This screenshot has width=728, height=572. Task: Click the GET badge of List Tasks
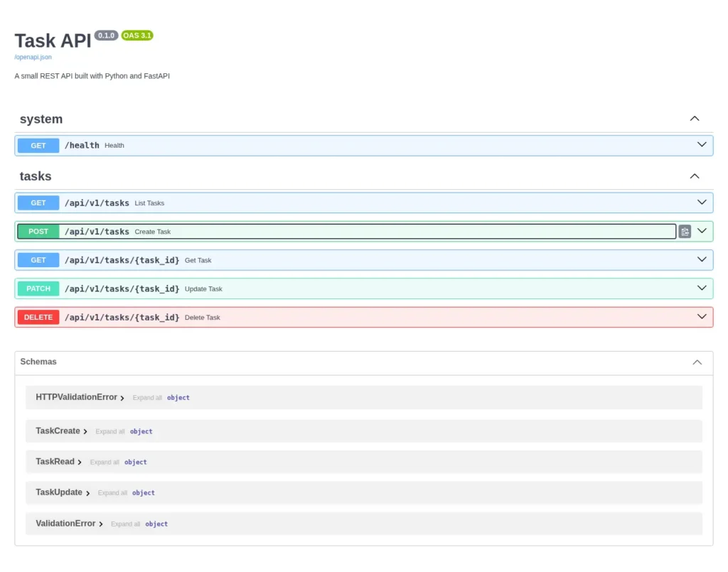click(x=38, y=203)
